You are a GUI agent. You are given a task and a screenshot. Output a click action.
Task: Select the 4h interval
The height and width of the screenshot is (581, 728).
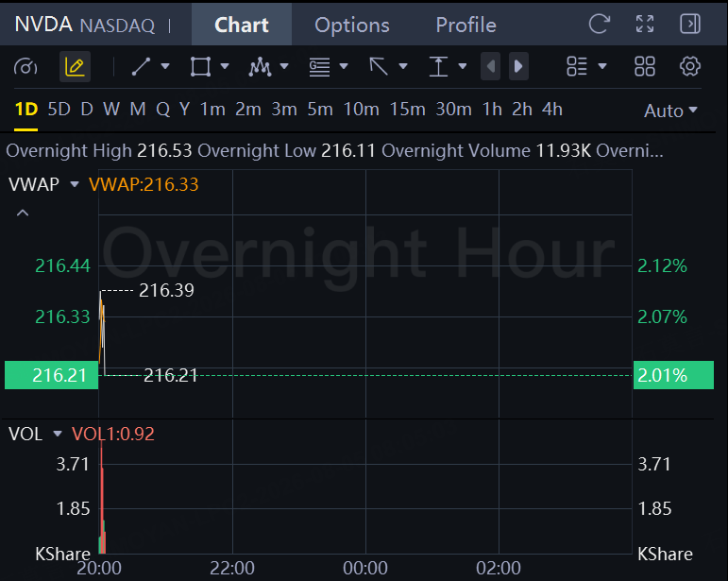click(x=552, y=110)
